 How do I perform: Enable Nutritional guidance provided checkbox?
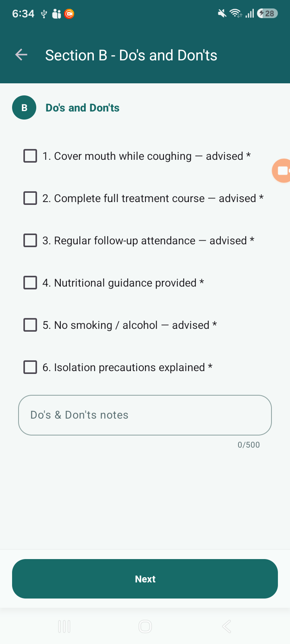pos(30,283)
